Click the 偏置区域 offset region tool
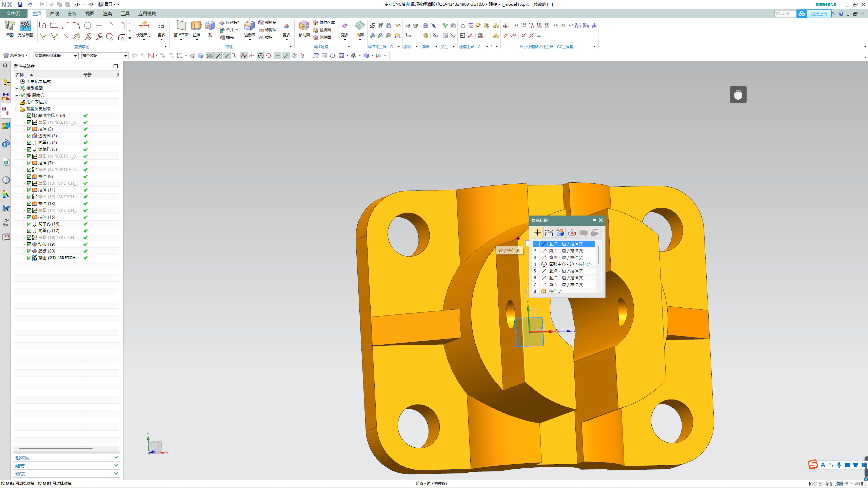 [324, 22]
